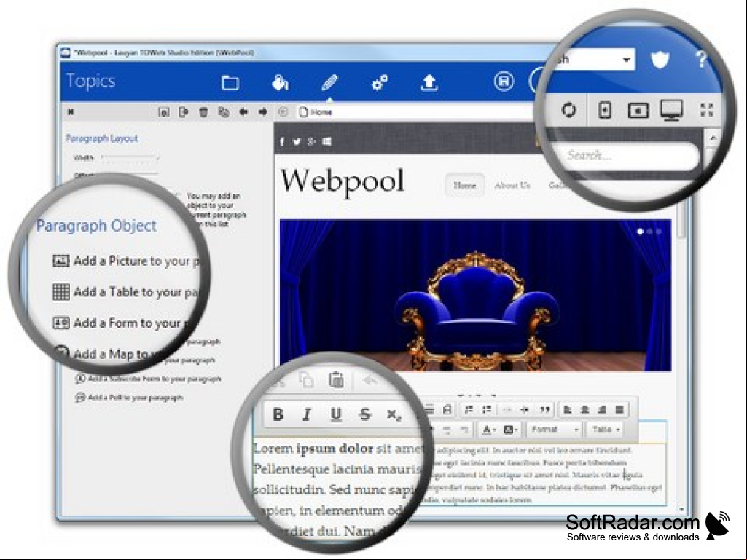Toggle fullscreen preview with the four-corners icon
The image size is (747, 560).
[x=707, y=110]
